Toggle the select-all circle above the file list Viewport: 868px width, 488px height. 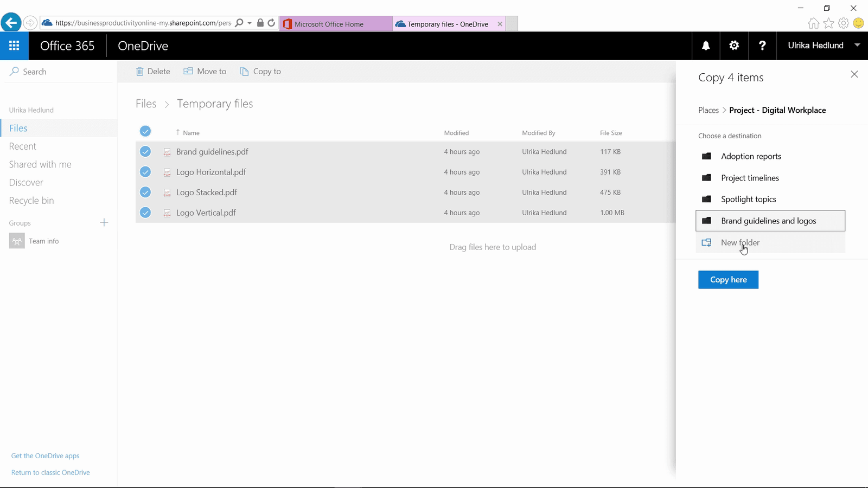point(145,131)
